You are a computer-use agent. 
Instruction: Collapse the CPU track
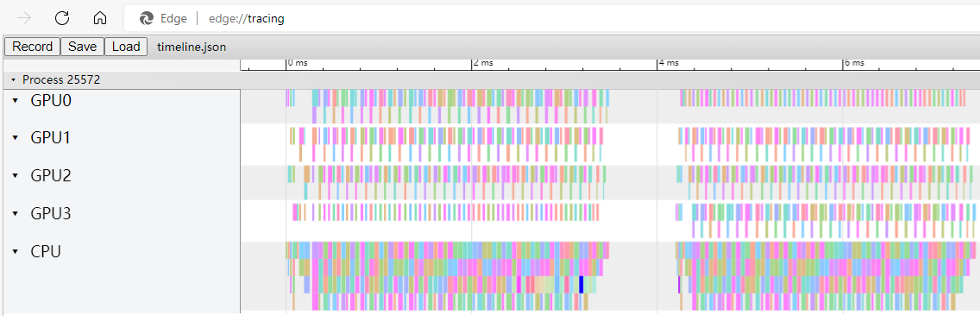click(16, 252)
